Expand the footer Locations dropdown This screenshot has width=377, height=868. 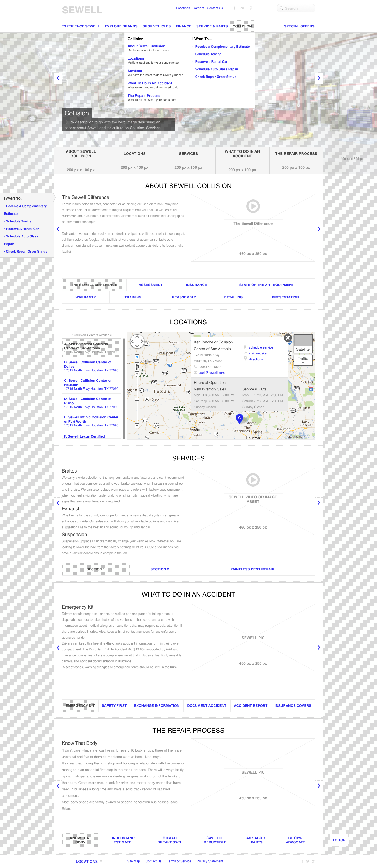[89, 862]
